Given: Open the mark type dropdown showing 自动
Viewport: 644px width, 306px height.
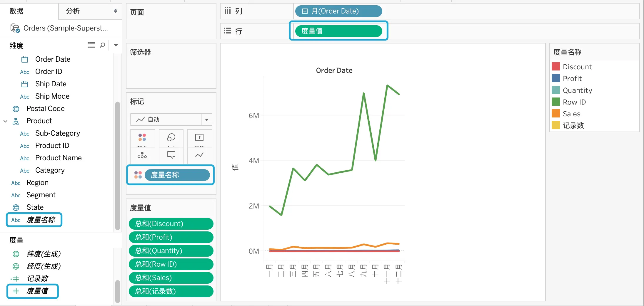Looking at the screenshot, I should 171,120.
